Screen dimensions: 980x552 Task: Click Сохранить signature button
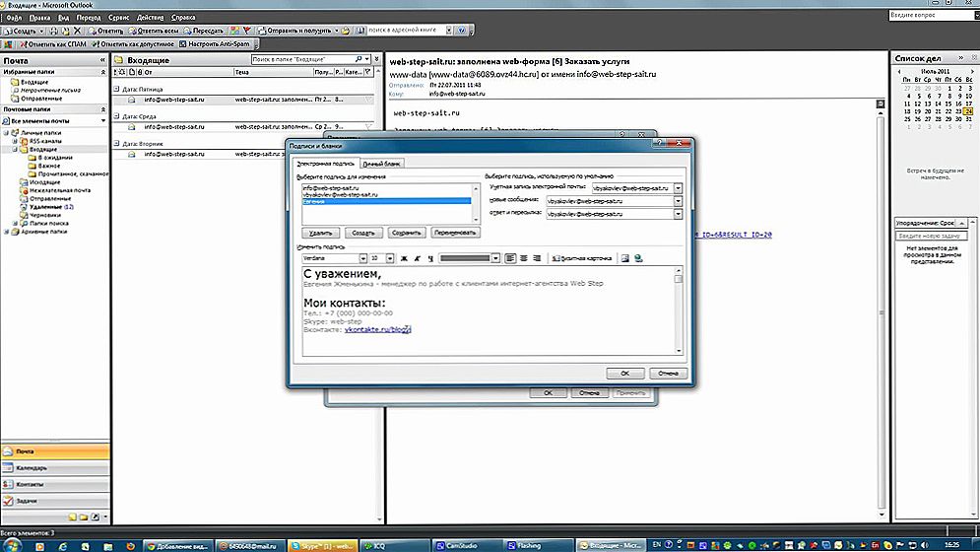click(406, 233)
